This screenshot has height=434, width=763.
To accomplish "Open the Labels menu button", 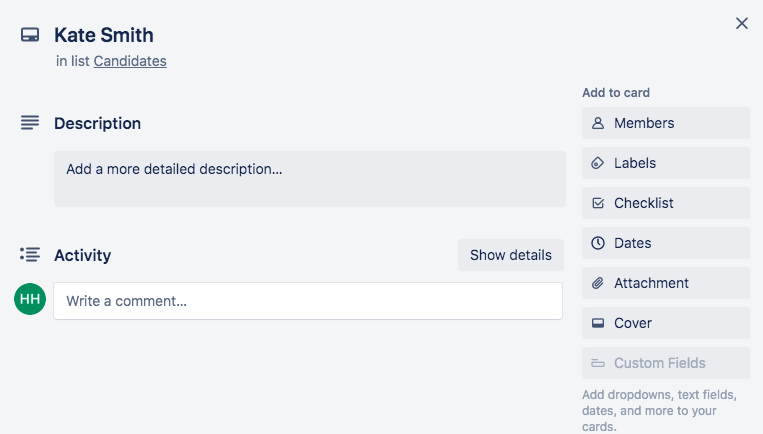I will [666, 163].
